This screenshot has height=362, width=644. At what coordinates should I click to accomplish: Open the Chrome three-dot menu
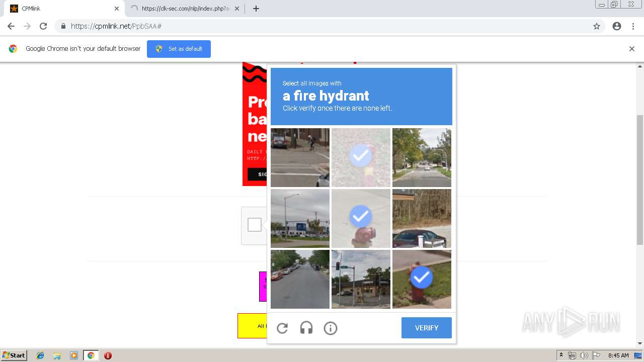(x=633, y=26)
